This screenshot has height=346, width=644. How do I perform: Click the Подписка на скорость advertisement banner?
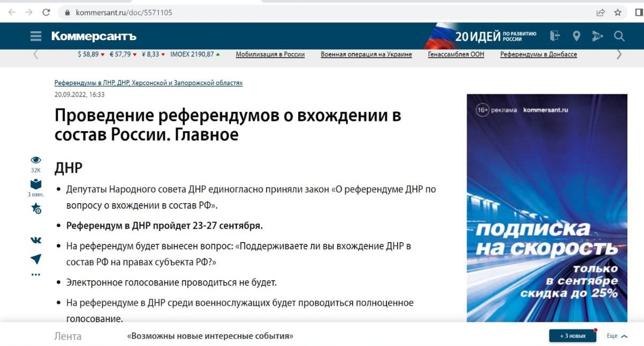547,208
